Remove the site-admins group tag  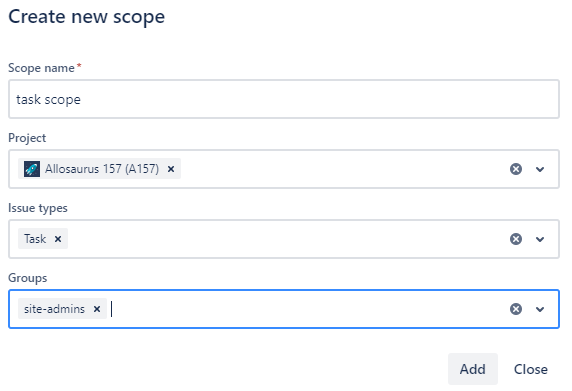point(97,309)
